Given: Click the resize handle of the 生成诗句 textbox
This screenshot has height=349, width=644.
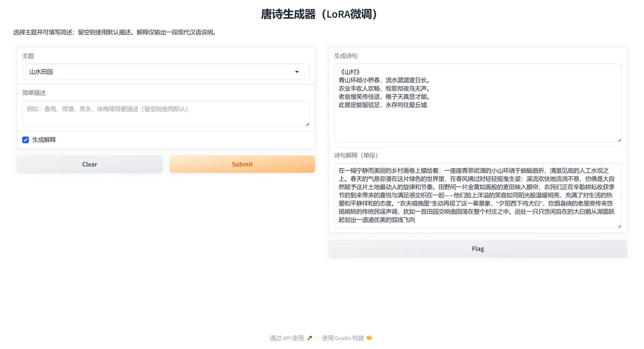Looking at the screenshot, I should [619, 140].
